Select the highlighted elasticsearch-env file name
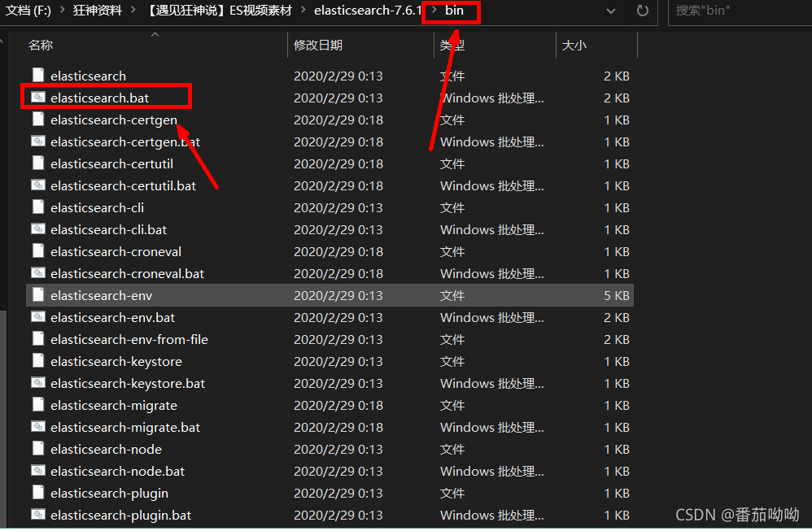This screenshot has height=531, width=812. pos(101,295)
